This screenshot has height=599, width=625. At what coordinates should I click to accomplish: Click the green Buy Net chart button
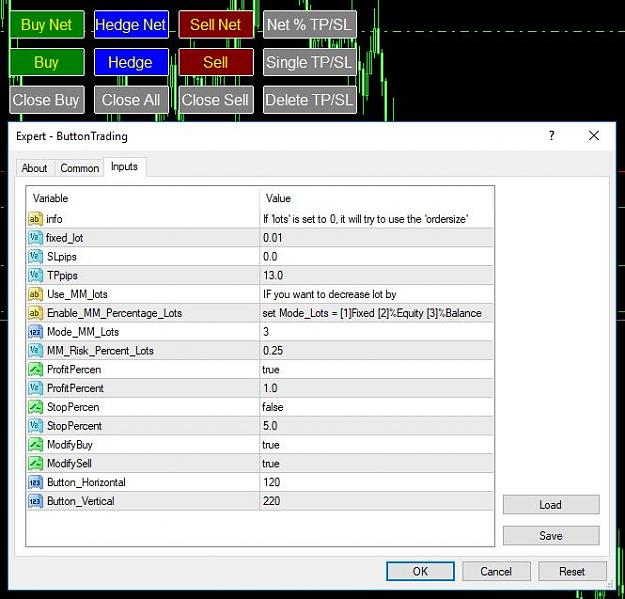47,25
